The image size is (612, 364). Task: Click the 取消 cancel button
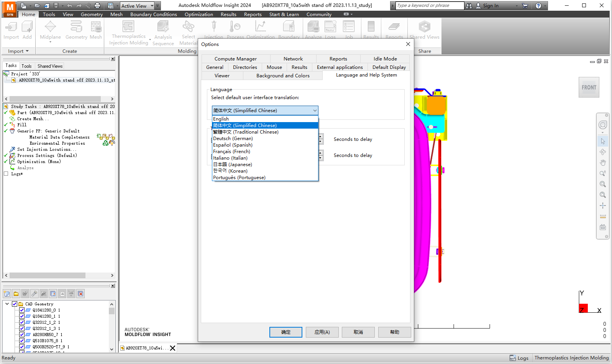point(358,332)
